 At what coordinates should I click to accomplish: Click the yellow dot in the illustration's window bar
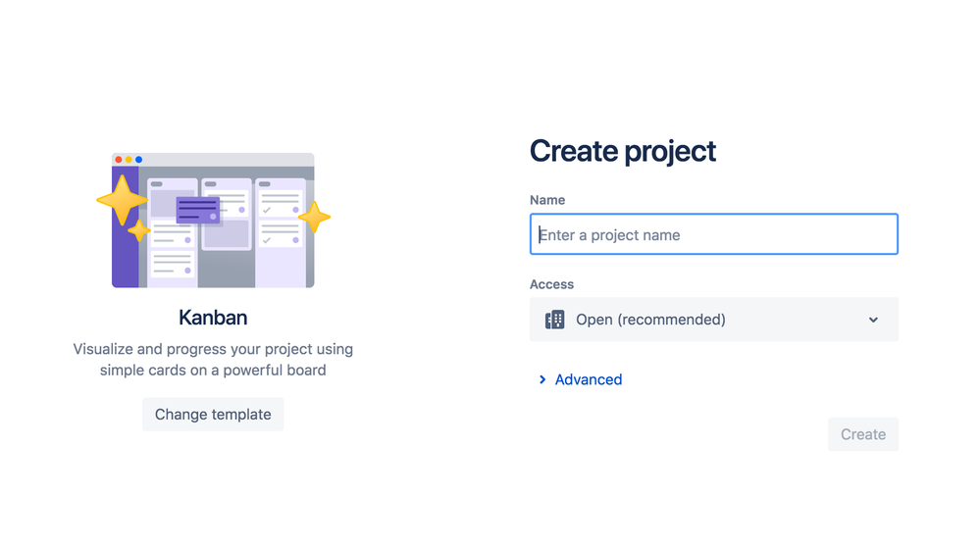pyautogui.click(x=129, y=160)
